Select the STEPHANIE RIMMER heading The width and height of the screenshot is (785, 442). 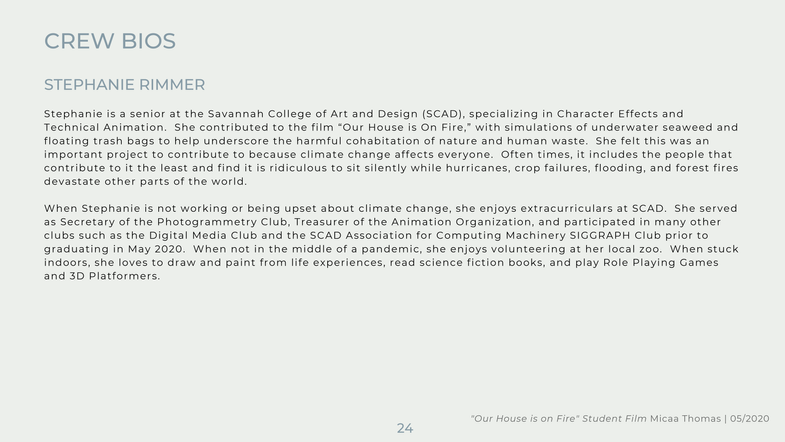click(124, 85)
